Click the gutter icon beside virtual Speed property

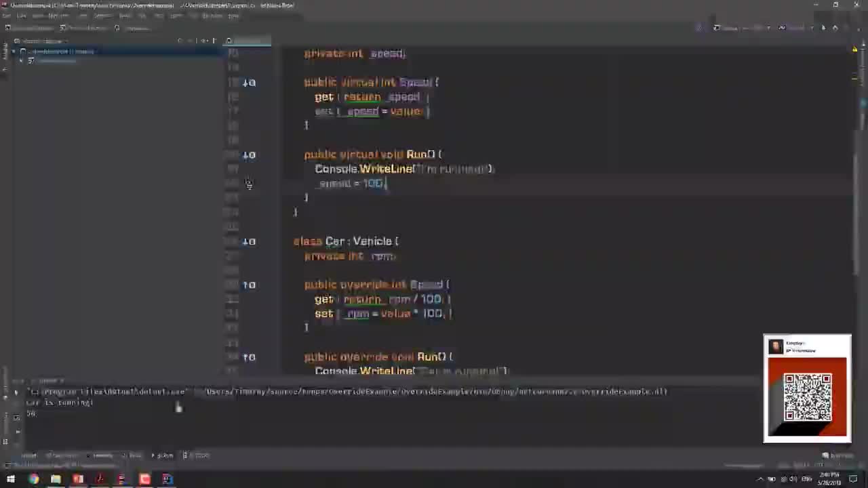coord(249,83)
